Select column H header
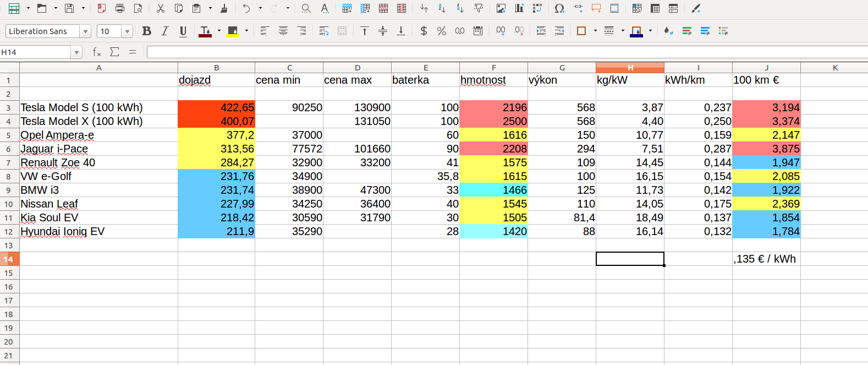The image size is (868, 365). click(x=630, y=68)
